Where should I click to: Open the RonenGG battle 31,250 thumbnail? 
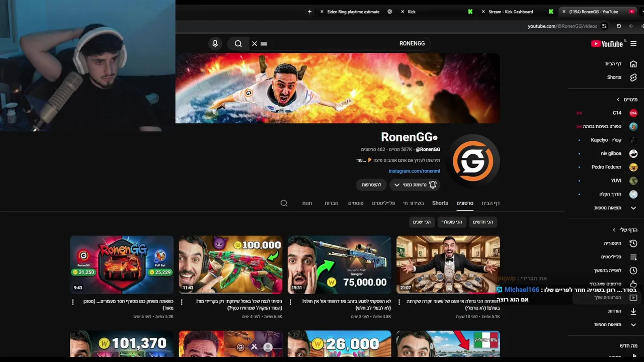pyautogui.click(x=122, y=264)
